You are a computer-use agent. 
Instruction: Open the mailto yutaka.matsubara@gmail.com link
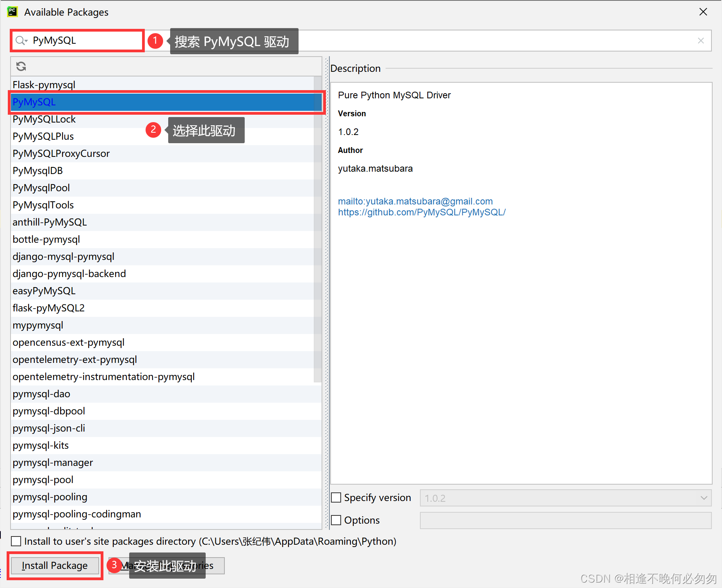point(415,201)
